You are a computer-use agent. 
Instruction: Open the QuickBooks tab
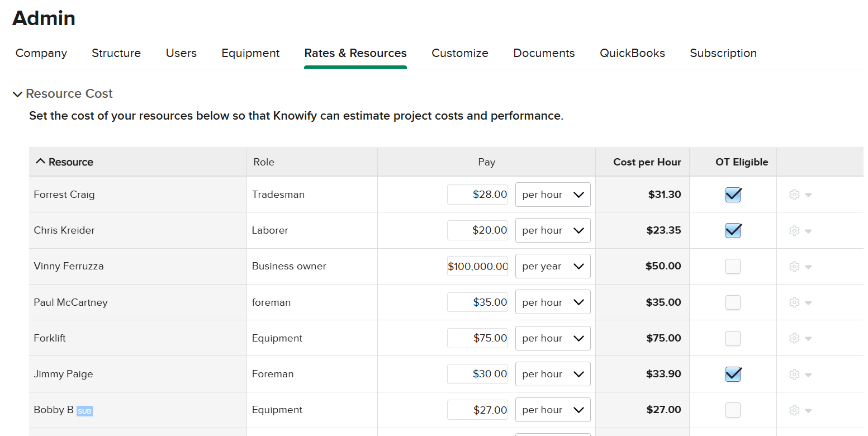tap(632, 53)
